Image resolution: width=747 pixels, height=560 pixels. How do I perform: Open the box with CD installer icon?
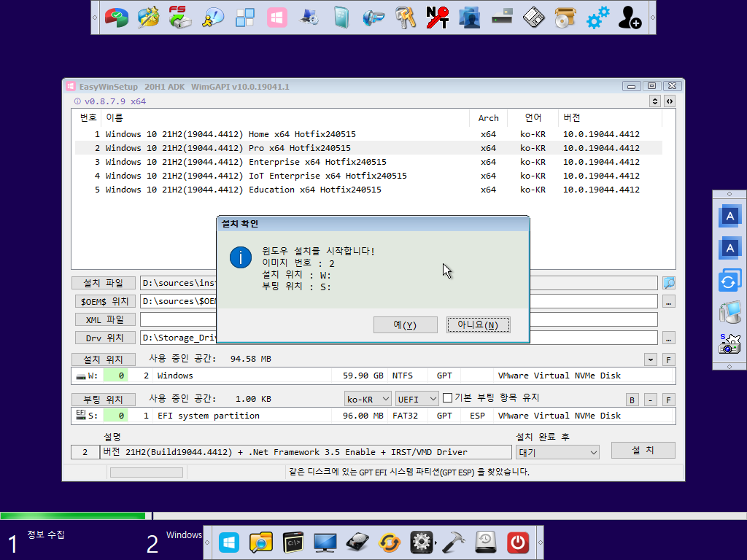click(x=565, y=17)
